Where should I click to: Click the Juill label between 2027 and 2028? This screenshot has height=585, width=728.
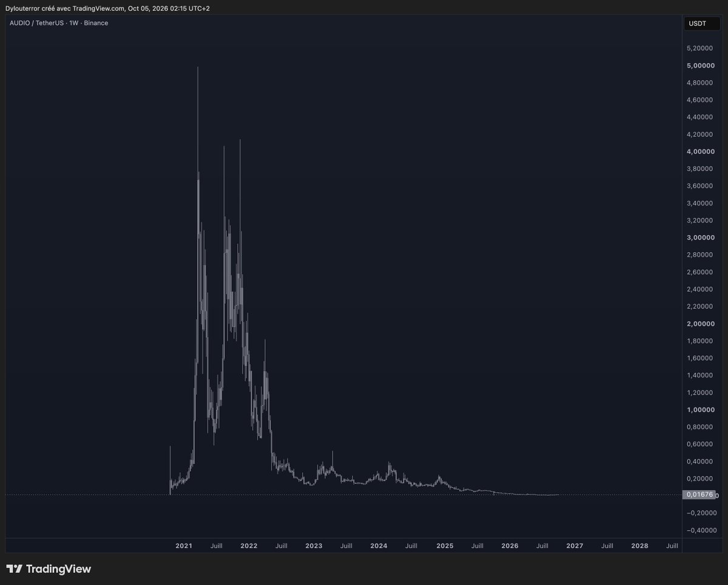[607, 546]
